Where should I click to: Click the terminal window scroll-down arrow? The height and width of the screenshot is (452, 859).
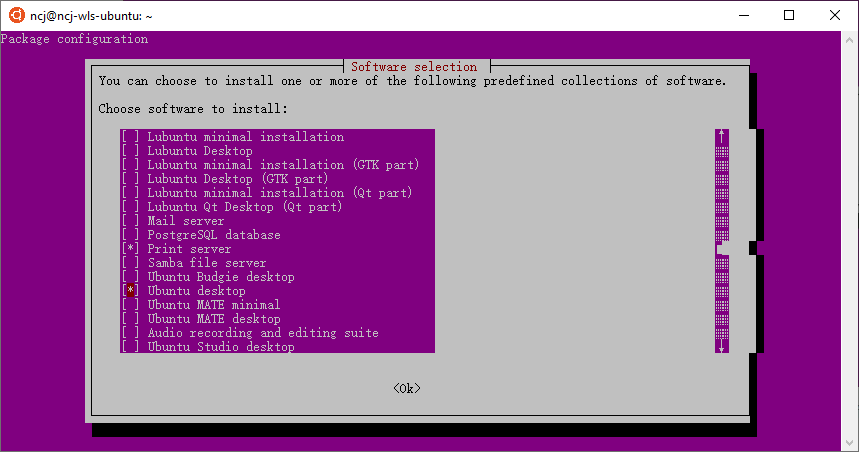pos(849,443)
